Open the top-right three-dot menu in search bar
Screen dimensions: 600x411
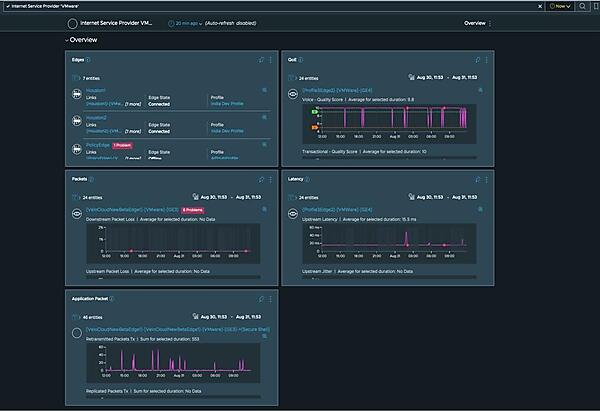(x=594, y=6)
